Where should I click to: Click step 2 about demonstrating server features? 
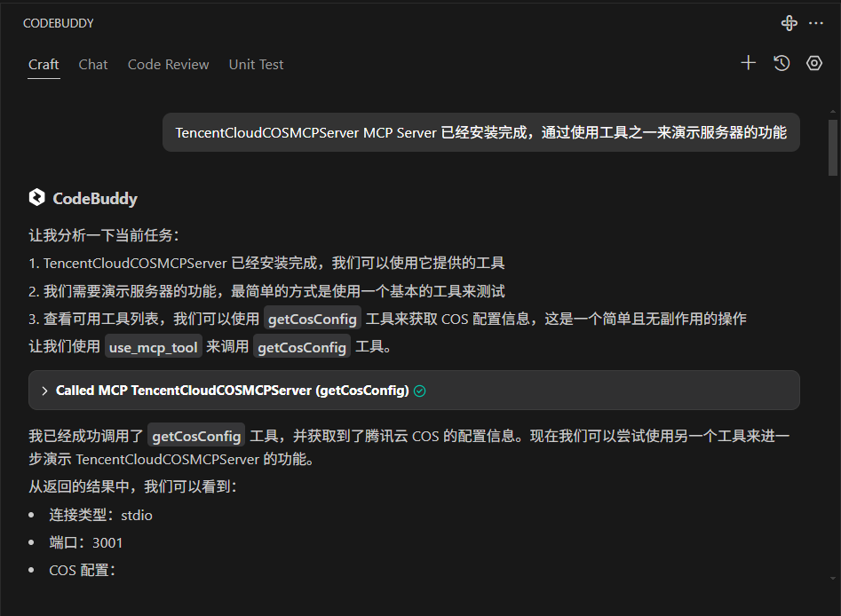pyautogui.click(x=266, y=291)
